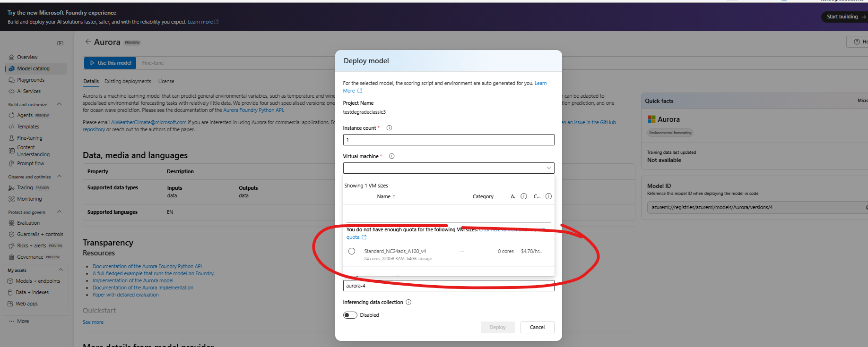The image size is (868, 347).
Task: Collapse the Build and customize section
Action: click(59, 104)
